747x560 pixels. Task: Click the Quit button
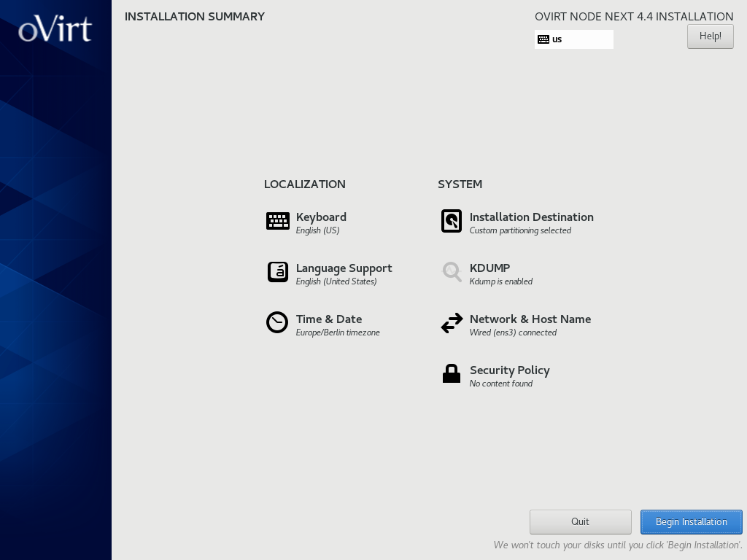(x=580, y=522)
